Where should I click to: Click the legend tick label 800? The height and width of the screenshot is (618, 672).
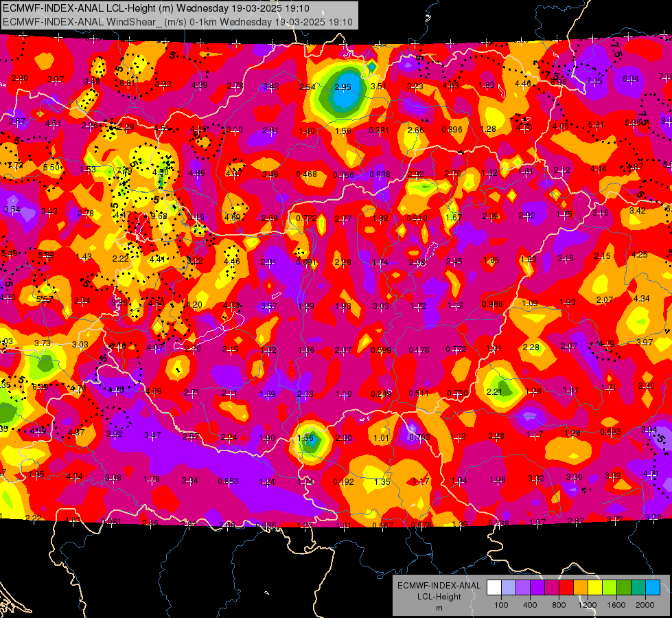(x=559, y=605)
